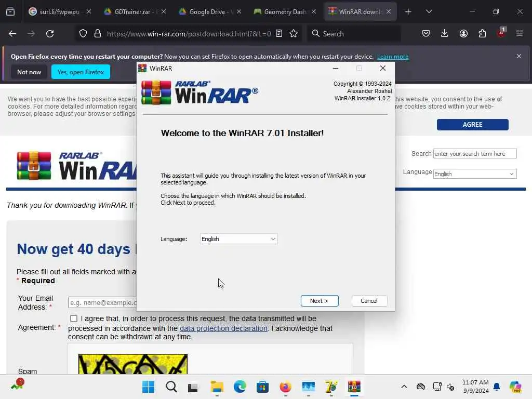
Task: Click Yes, open Firefox button
Action: 81,72
